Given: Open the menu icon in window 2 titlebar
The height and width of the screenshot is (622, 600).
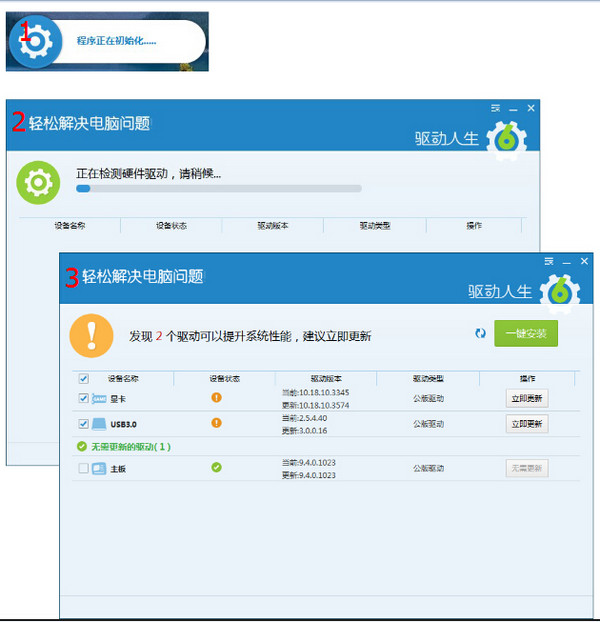Looking at the screenshot, I should coord(496,108).
